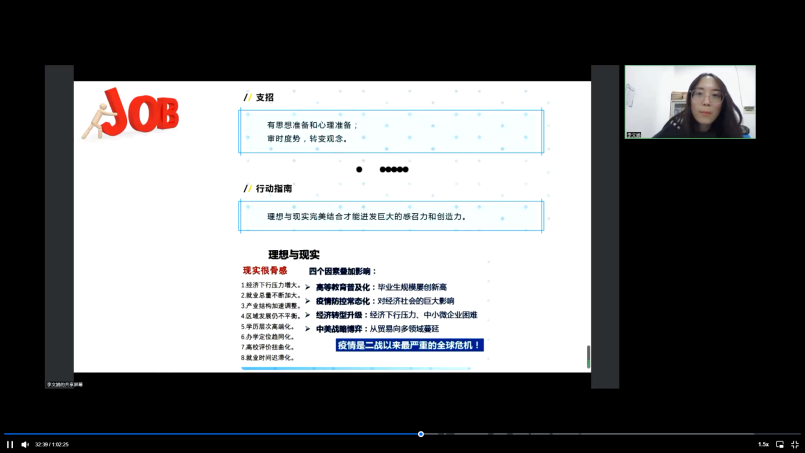Pause the video playback

10,444
